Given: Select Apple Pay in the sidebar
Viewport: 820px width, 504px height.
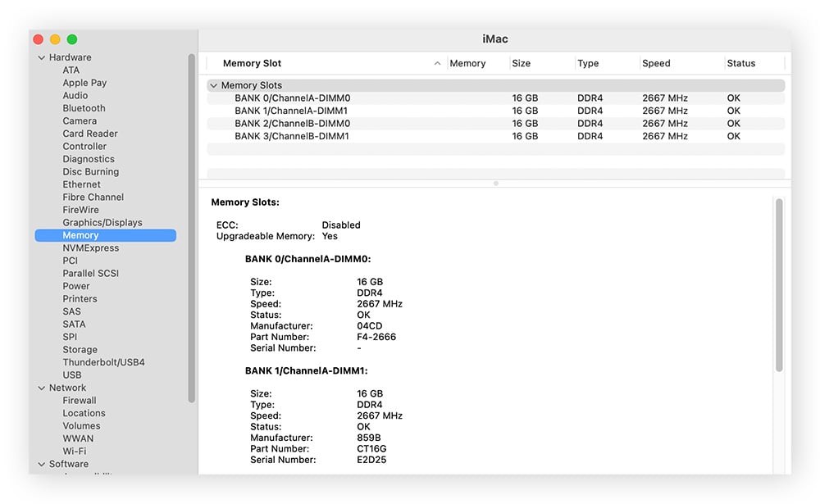Looking at the screenshot, I should [x=84, y=83].
